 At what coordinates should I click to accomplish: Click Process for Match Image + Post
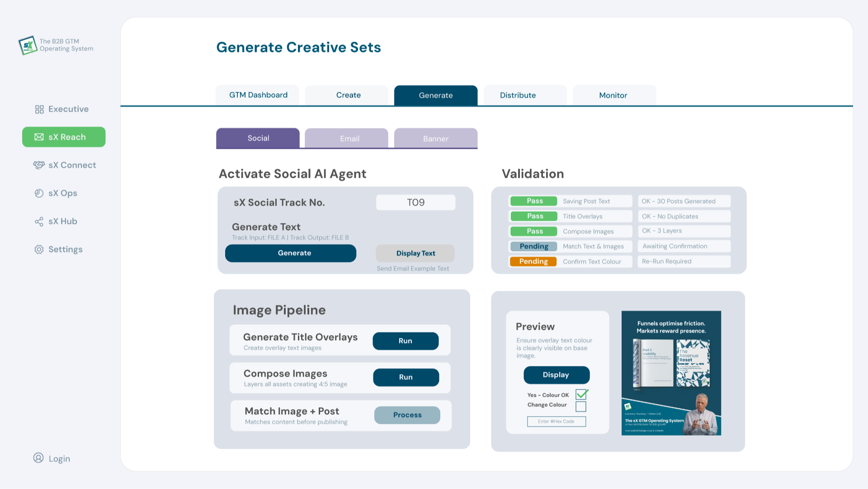pos(407,415)
